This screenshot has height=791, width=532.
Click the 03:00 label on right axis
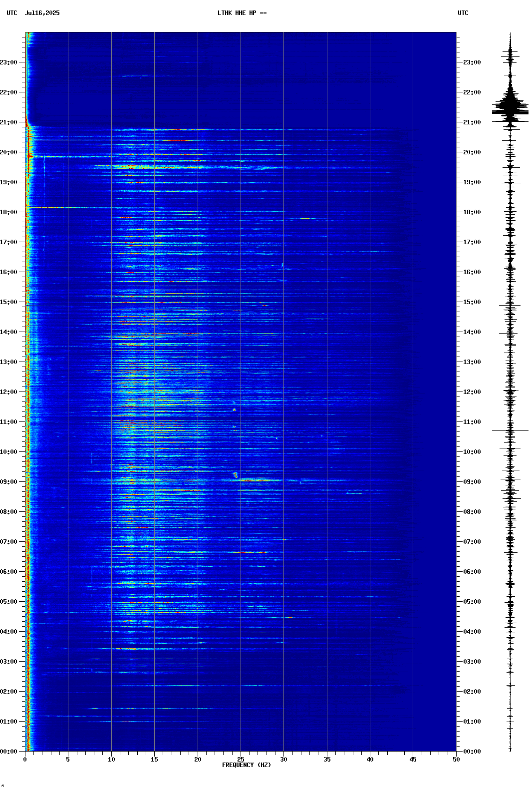pyautogui.click(x=472, y=662)
